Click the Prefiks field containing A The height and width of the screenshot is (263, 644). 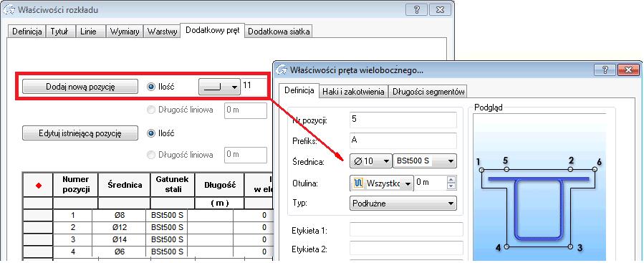pos(403,140)
